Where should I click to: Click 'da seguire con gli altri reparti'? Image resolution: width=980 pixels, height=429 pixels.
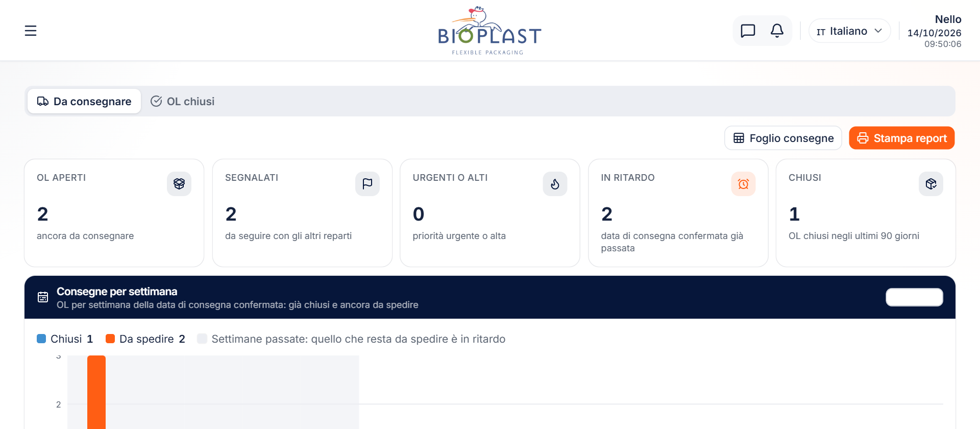(x=288, y=236)
